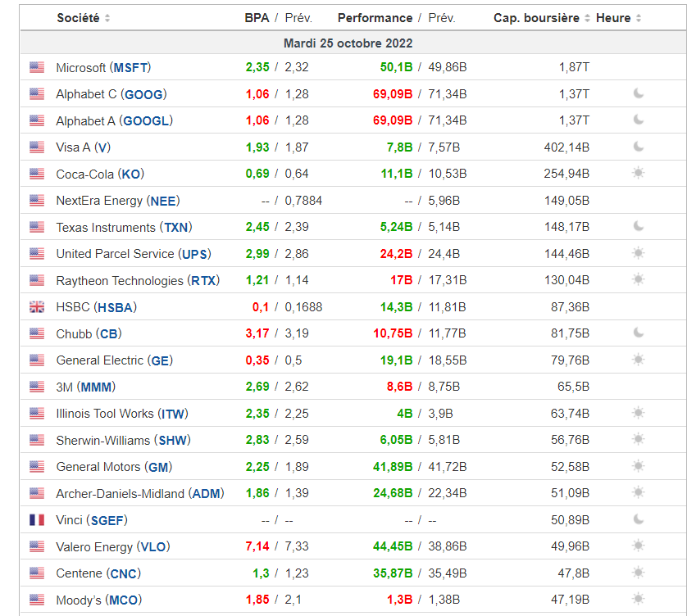Click the moon icon on Alphabet A row

(x=639, y=120)
